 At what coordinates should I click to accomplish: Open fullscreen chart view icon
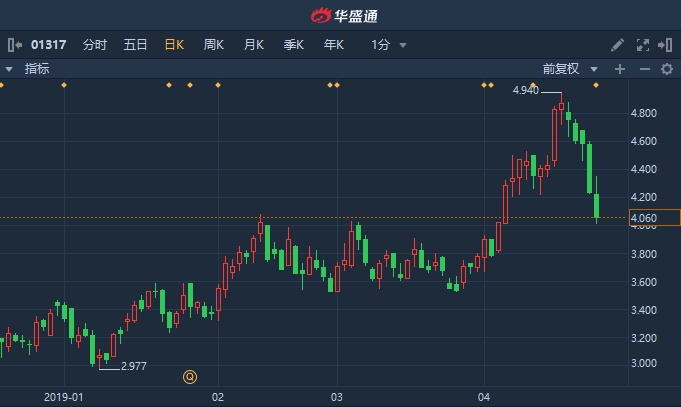tap(643, 45)
